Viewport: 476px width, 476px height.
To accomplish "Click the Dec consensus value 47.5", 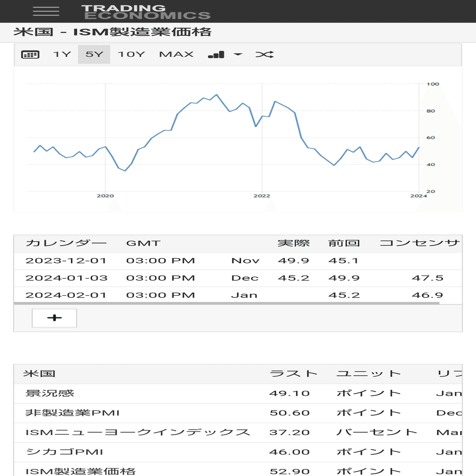I will [428, 278].
